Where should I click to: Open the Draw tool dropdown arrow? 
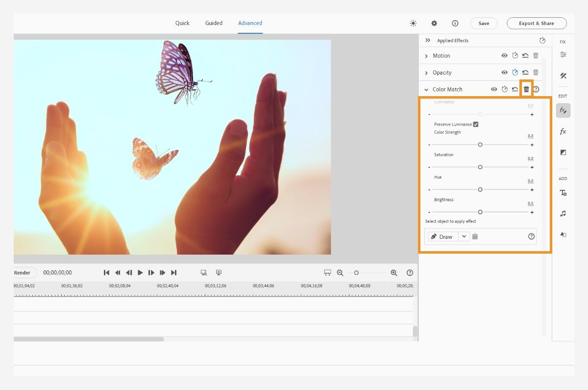click(464, 236)
